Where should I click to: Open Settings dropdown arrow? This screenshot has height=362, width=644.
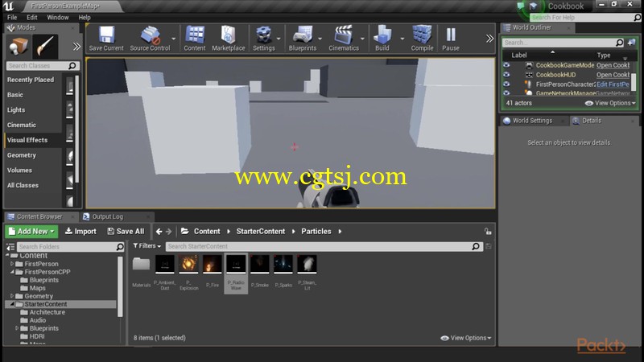[279, 39]
